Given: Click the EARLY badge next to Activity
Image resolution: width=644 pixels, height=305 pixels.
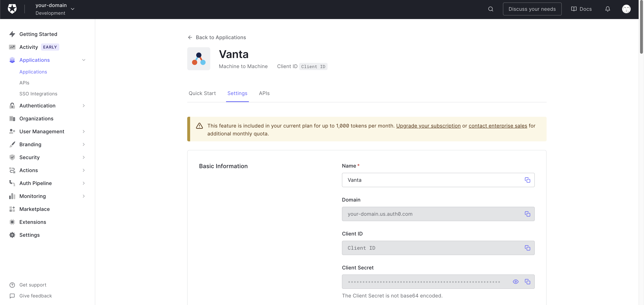Looking at the screenshot, I should point(50,47).
